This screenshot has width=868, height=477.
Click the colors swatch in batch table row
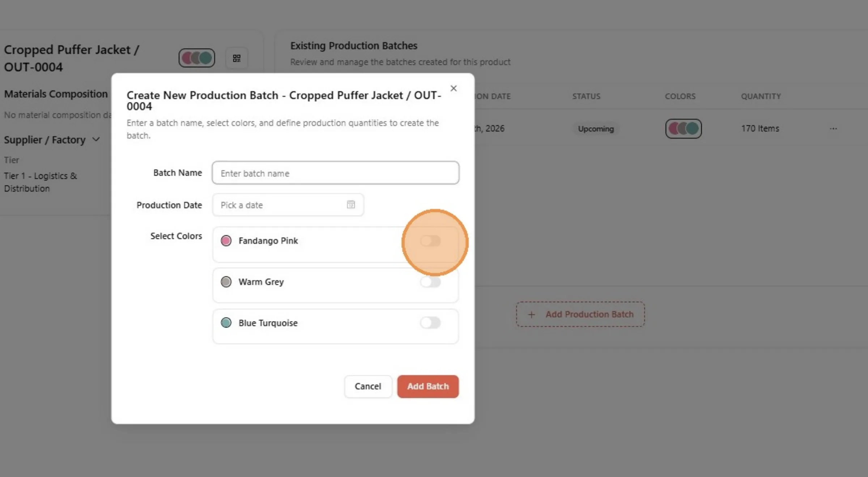(683, 129)
